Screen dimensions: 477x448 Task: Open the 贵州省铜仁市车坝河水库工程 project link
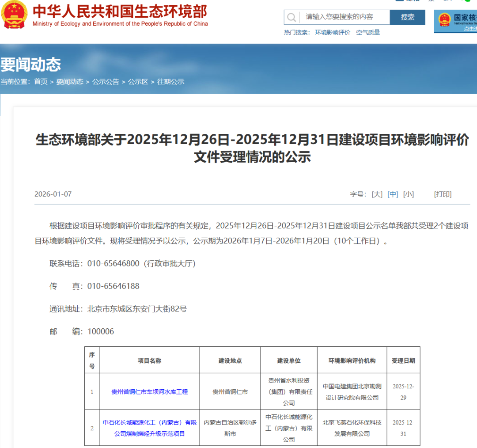149,392
